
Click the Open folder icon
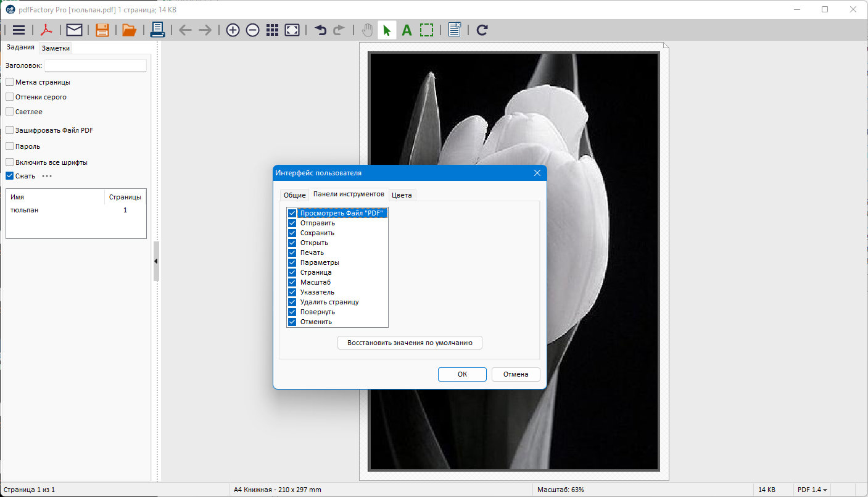point(129,30)
